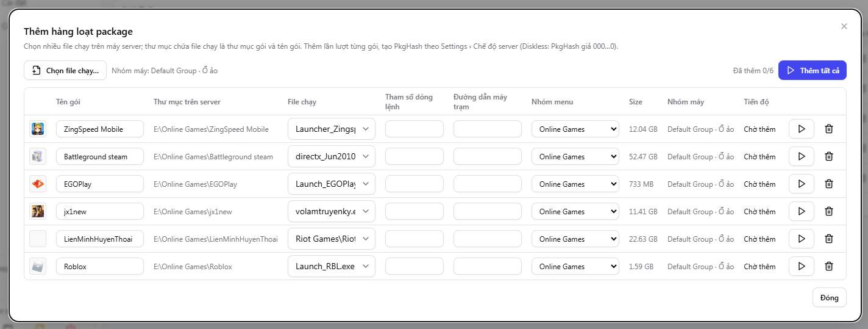
Task: Click the Thêm tất cả button
Action: tap(813, 70)
